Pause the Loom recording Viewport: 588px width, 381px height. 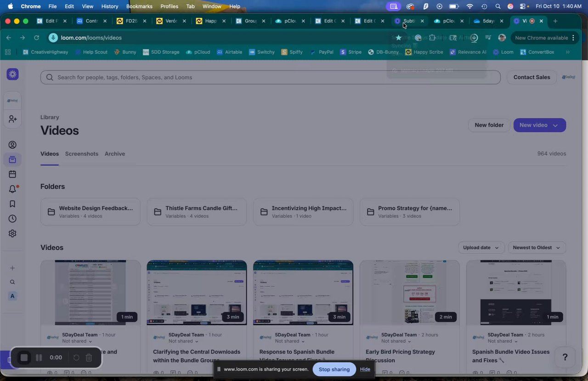39,358
